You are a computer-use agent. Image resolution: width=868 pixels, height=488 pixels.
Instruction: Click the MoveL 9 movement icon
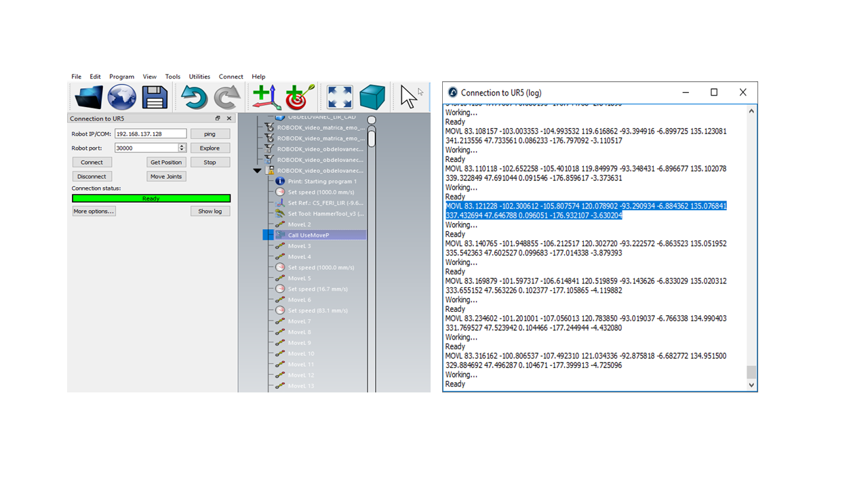[x=280, y=343]
